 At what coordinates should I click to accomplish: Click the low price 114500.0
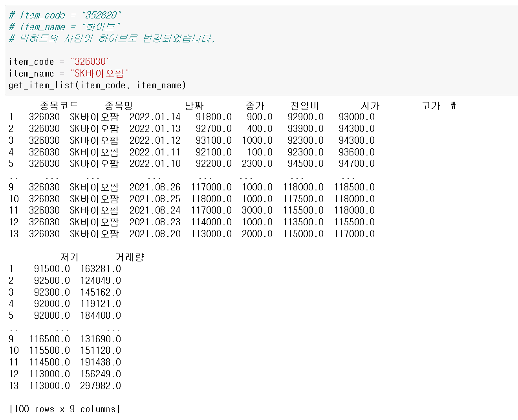(x=49, y=362)
